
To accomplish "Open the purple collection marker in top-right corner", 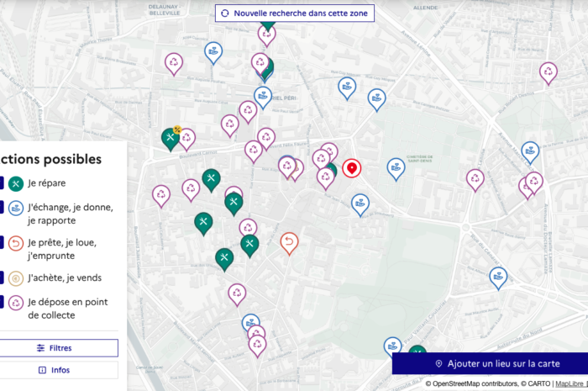I will [549, 72].
